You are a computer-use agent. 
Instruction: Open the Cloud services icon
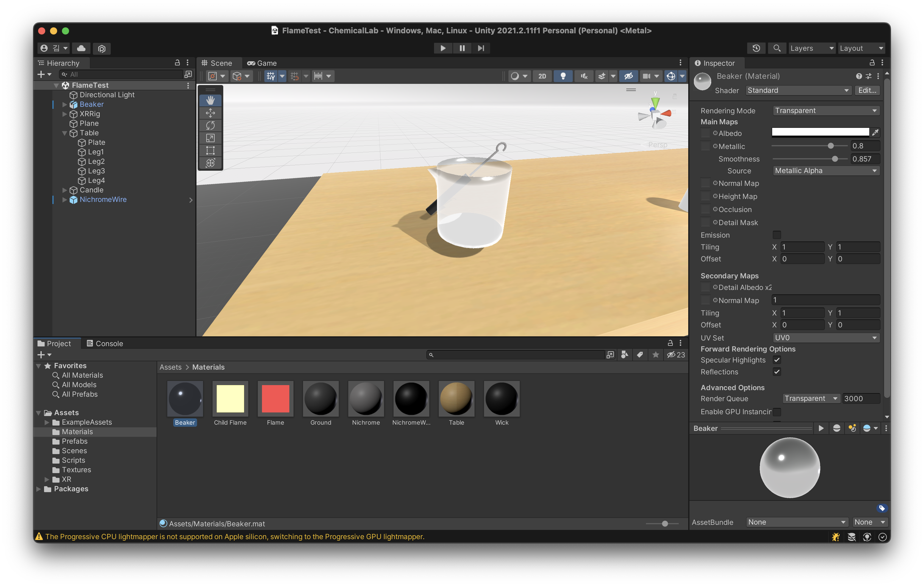coord(81,48)
